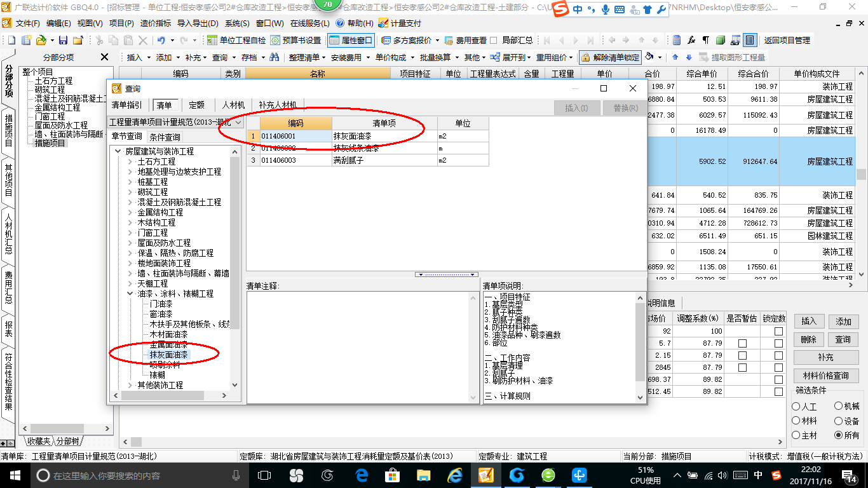Toggle the 属性窗口 property window button

351,40
